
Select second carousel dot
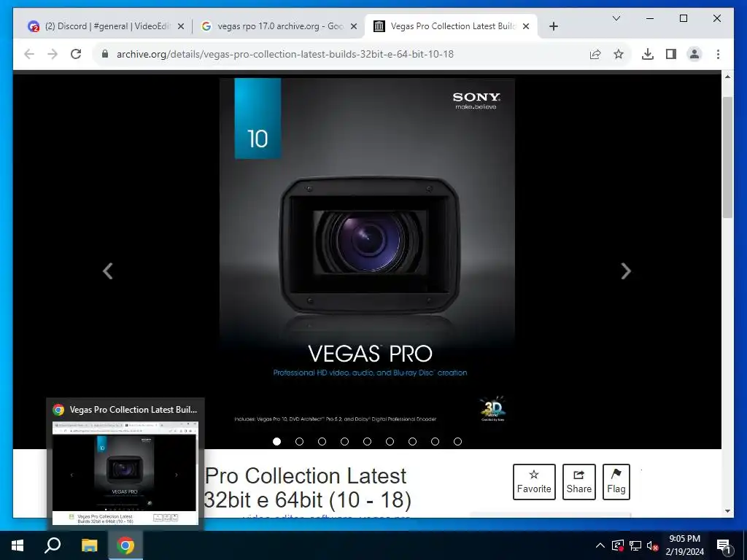click(299, 441)
